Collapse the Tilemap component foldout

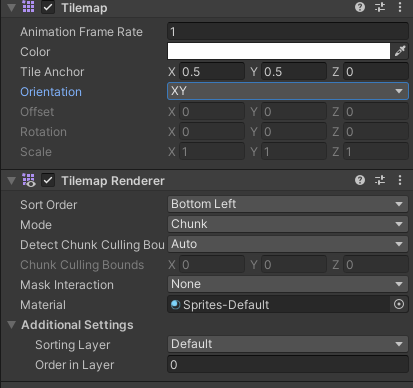12,7
